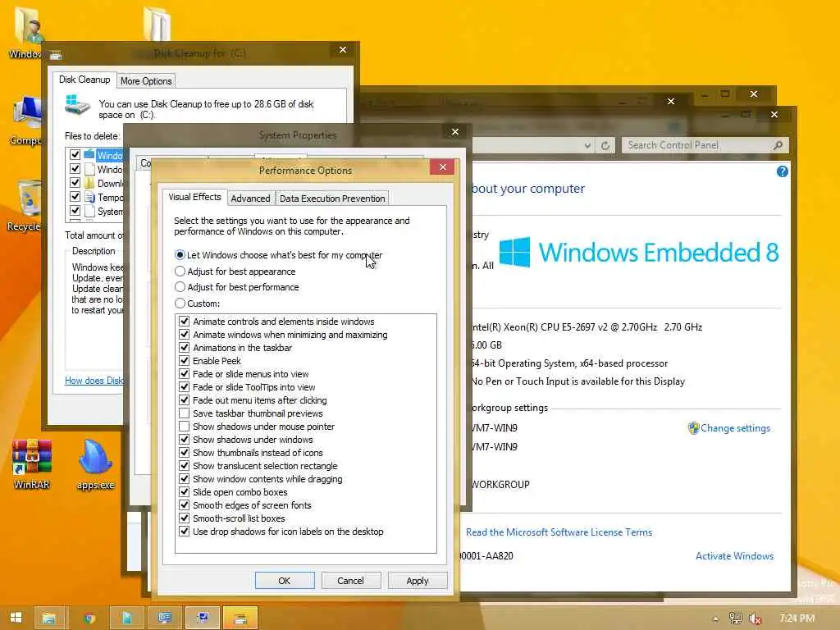
Task: Toggle Fade or slide menus into view
Action: pyautogui.click(x=185, y=374)
